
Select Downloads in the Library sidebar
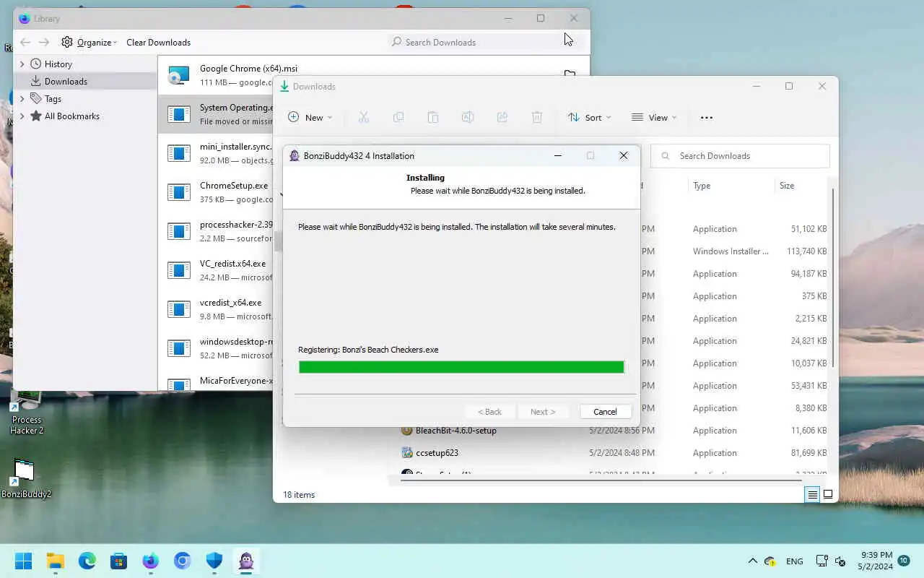coord(66,81)
